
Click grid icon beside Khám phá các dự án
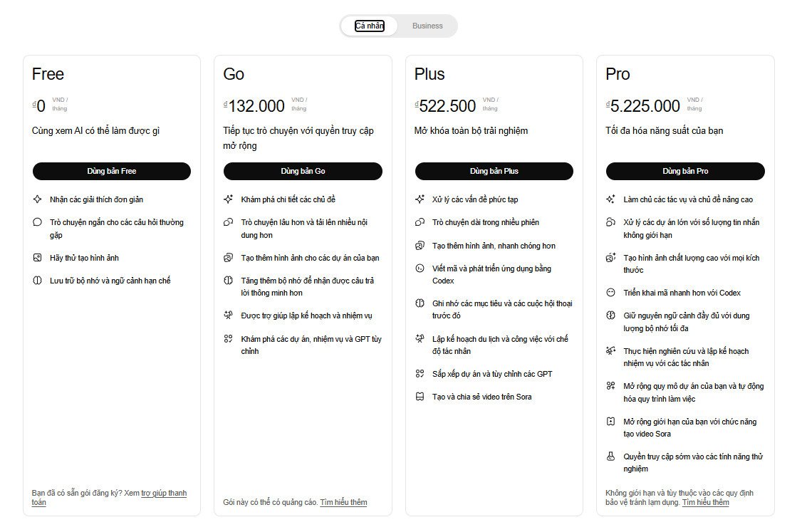[229, 339]
